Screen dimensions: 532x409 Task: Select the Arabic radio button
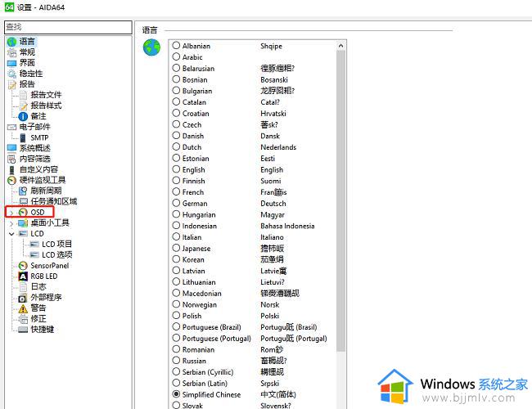coord(176,56)
